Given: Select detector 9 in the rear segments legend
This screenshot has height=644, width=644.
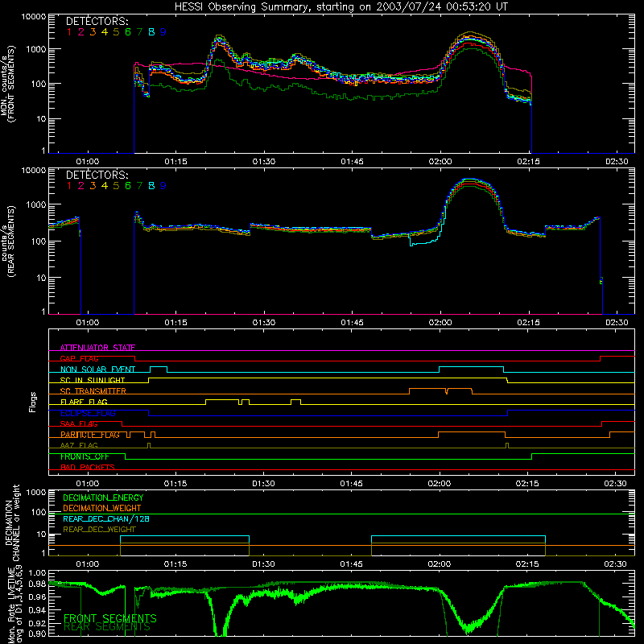Looking at the screenshot, I should click(163, 186).
